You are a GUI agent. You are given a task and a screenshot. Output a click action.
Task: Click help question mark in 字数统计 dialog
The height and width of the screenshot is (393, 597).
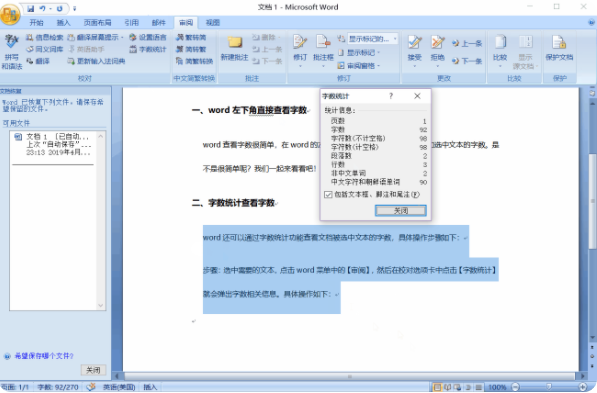point(391,96)
